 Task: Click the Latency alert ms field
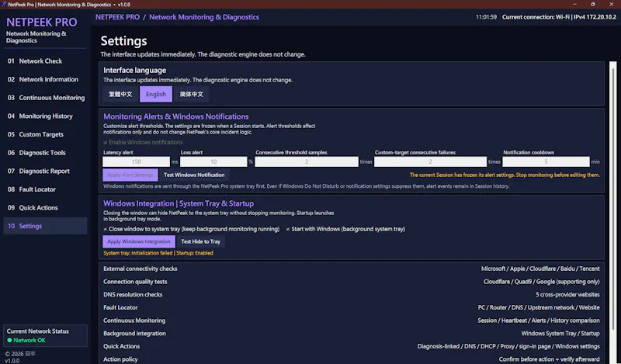click(137, 161)
